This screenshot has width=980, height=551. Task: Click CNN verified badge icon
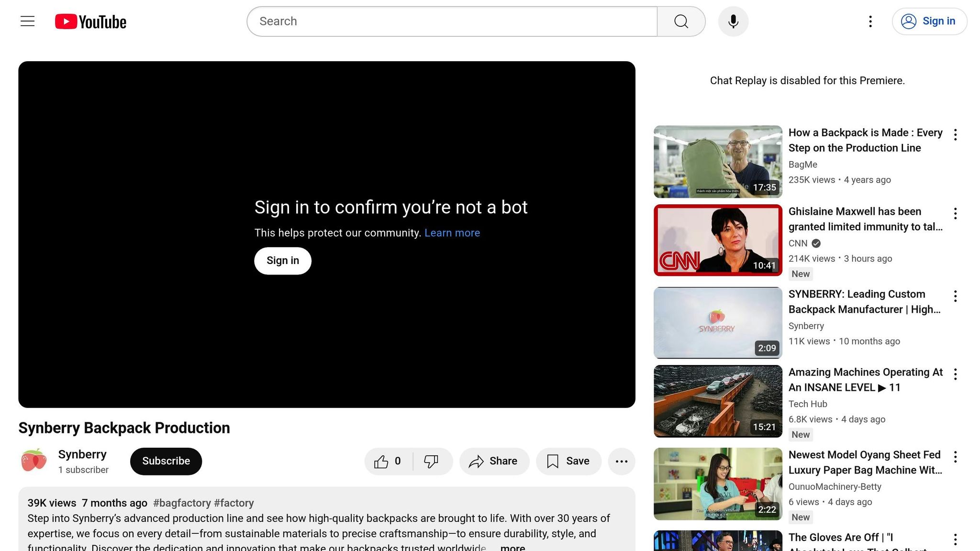pyautogui.click(x=816, y=243)
